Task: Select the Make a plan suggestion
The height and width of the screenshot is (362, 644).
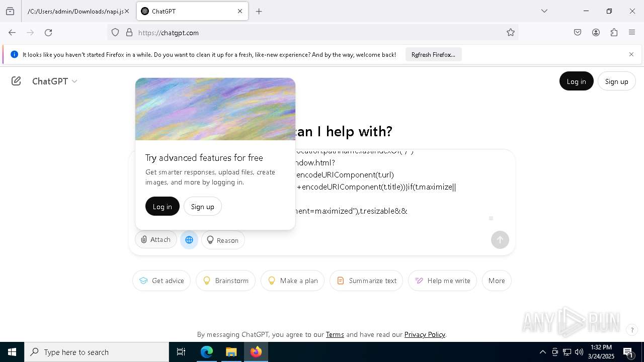Action: click(292, 281)
